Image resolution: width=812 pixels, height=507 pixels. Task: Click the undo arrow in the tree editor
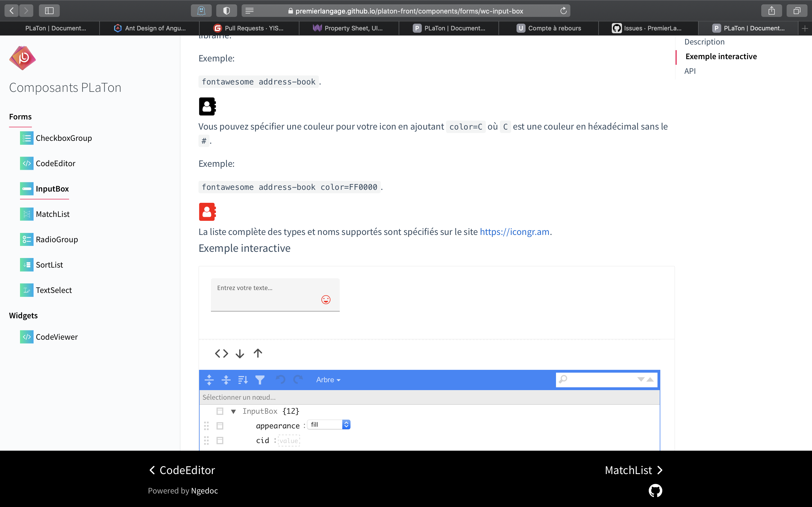point(280,379)
